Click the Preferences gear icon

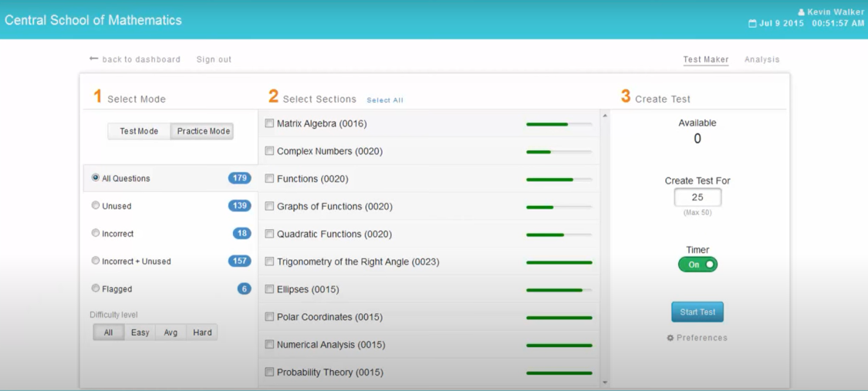670,338
